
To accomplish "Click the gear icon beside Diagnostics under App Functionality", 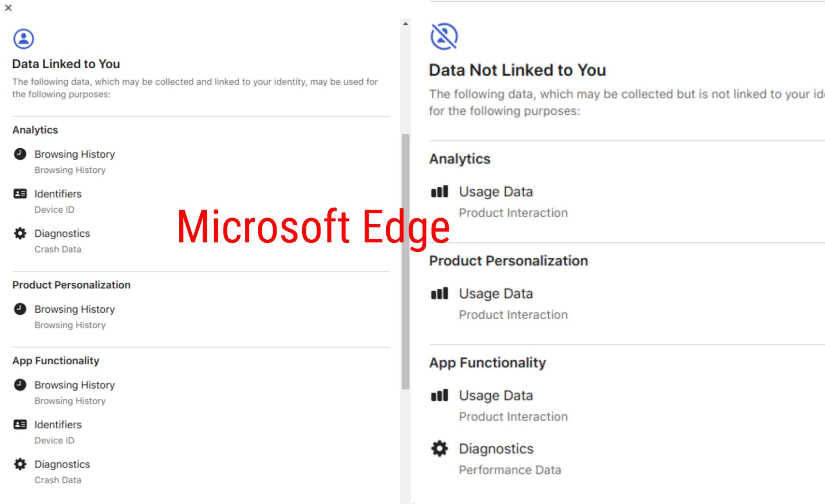I will 439,449.
